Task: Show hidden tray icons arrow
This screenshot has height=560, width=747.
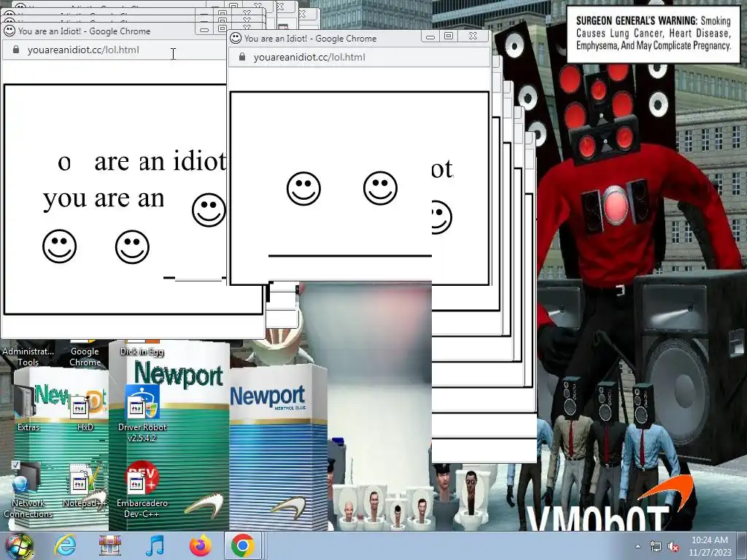Action: coord(638,546)
